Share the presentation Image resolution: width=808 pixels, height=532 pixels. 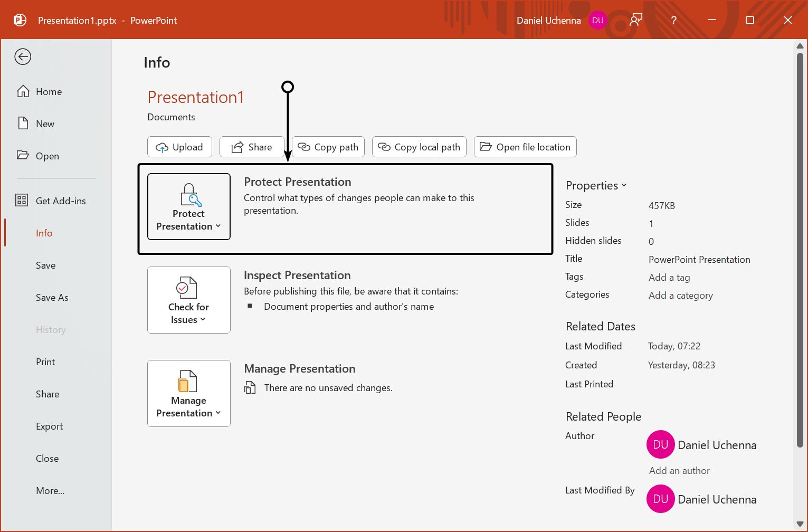252,147
